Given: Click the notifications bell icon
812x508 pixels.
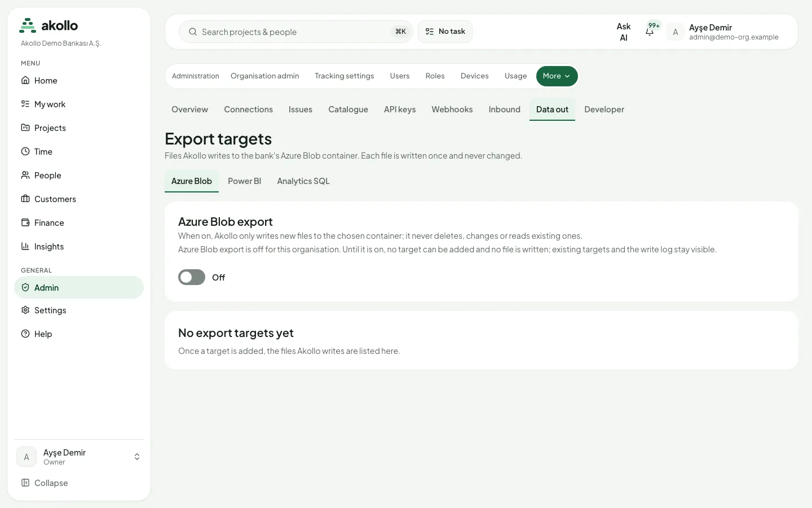Looking at the screenshot, I should pos(650,33).
